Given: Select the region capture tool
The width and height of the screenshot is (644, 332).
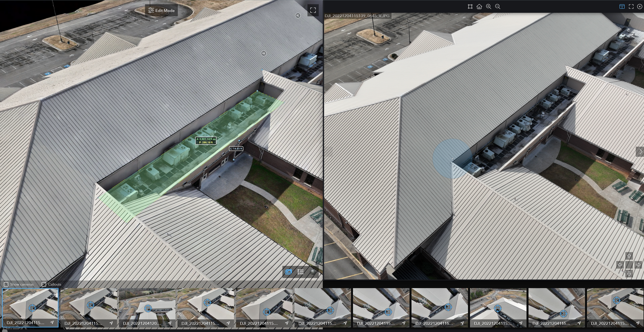Looking at the screenshot, I should pyautogui.click(x=470, y=6).
